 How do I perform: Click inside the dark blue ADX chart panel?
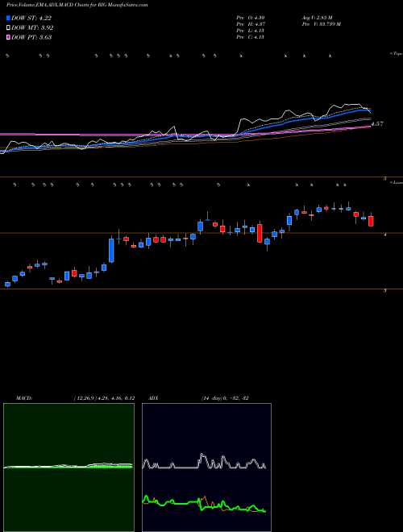(x=206, y=468)
